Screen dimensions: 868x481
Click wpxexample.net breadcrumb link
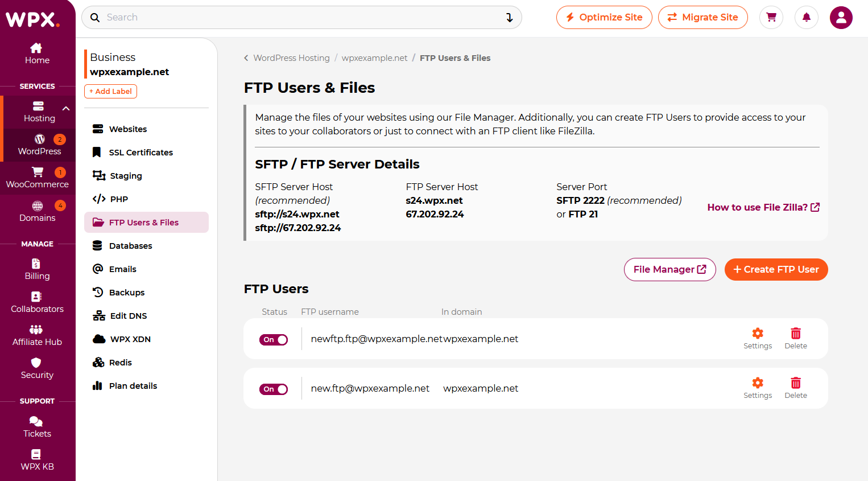(374, 58)
